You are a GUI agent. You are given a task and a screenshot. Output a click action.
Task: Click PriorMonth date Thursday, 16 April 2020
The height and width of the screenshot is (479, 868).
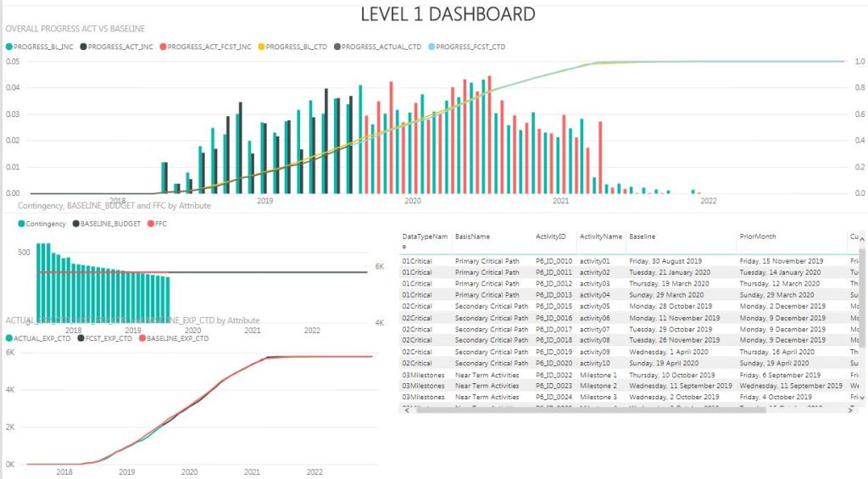(x=778, y=352)
